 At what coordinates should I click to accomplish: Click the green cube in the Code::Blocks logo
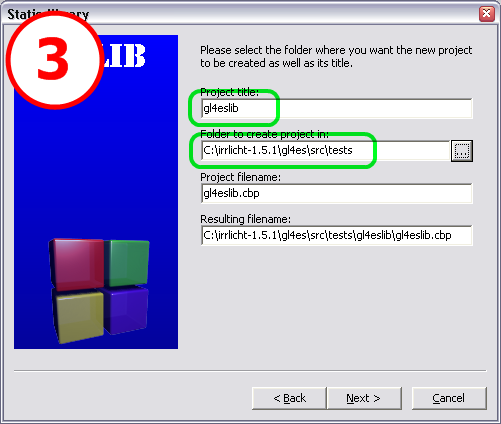(x=128, y=263)
